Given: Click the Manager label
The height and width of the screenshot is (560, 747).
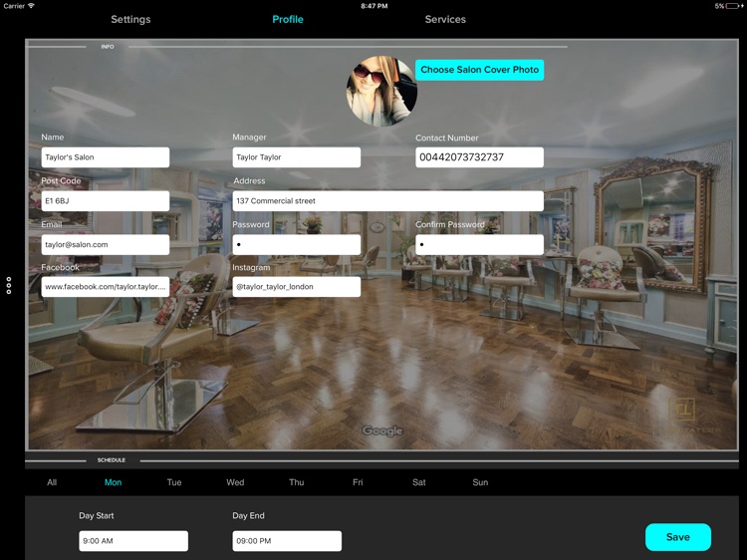Looking at the screenshot, I should [x=249, y=138].
